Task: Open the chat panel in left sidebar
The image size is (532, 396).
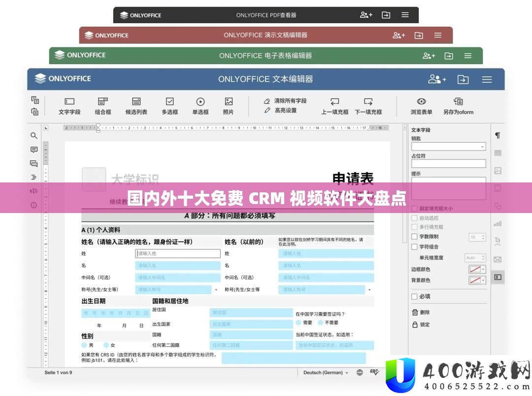Action: (x=33, y=163)
